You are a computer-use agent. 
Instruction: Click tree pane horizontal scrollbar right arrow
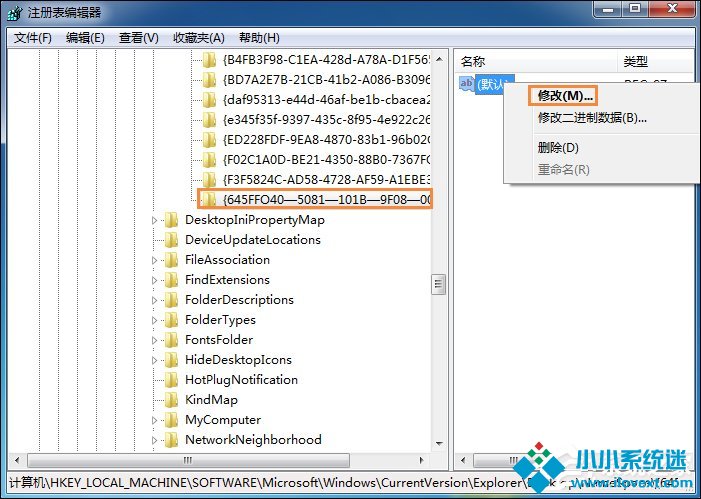coord(422,460)
